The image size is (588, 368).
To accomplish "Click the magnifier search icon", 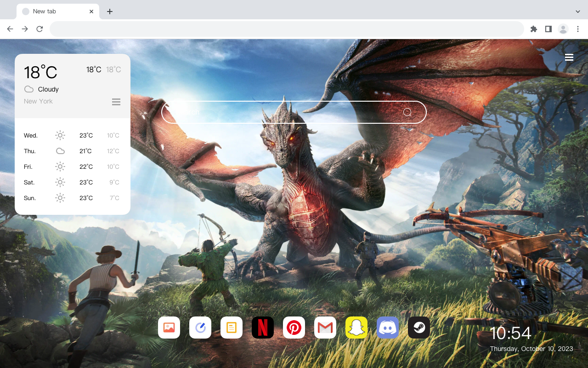I will [x=407, y=112].
